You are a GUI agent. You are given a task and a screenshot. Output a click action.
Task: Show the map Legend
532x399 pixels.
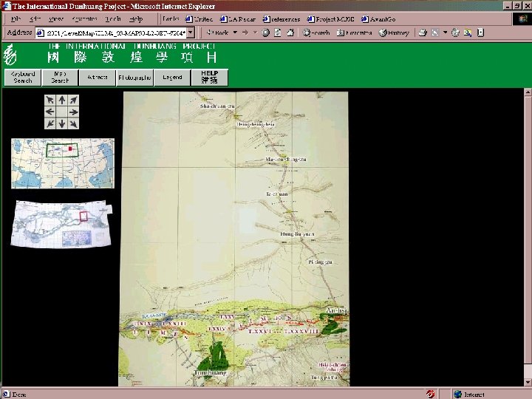[172, 78]
